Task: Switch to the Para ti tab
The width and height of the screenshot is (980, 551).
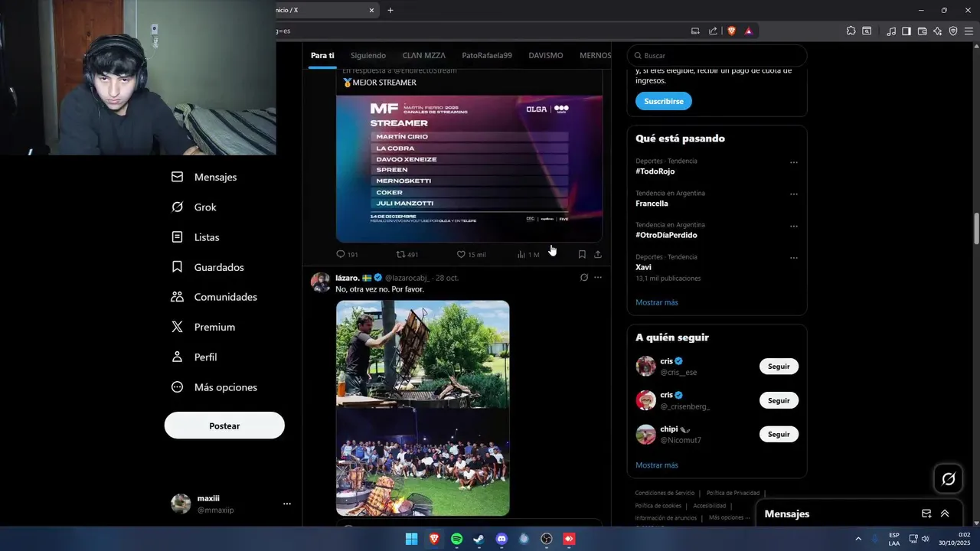Action: coord(322,55)
